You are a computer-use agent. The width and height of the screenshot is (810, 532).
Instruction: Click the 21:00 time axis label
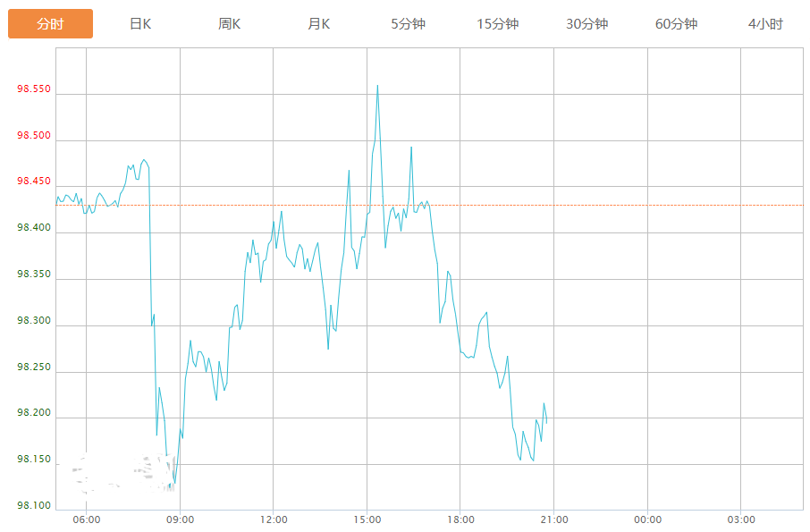pos(554,519)
